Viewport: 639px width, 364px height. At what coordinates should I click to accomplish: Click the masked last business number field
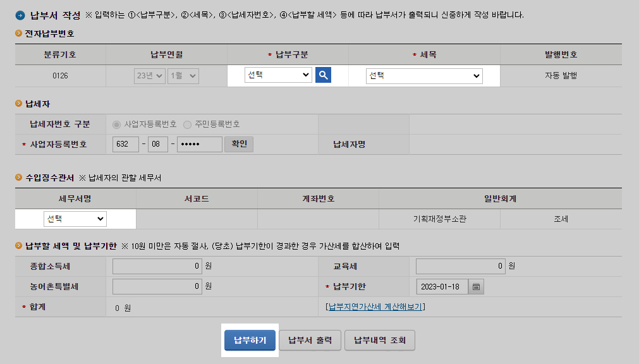[200, 144]
